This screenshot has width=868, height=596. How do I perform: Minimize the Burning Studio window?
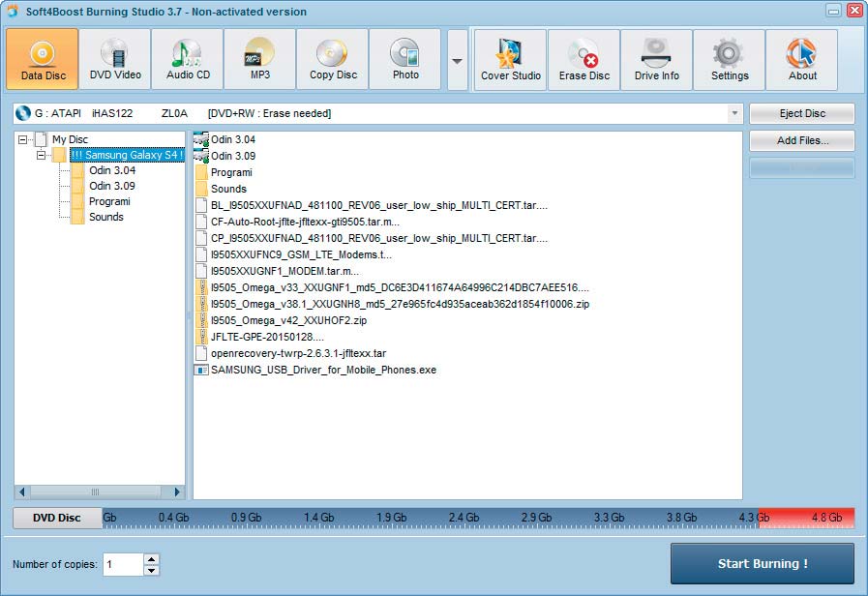tap(834, 11)
